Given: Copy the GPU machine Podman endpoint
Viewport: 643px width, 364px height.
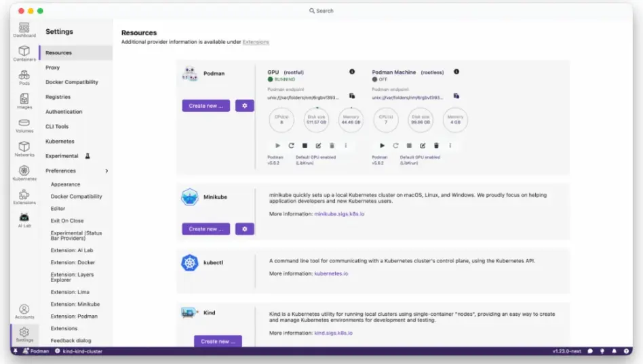Looking at the screenshot, I should (x=352, y=96).
